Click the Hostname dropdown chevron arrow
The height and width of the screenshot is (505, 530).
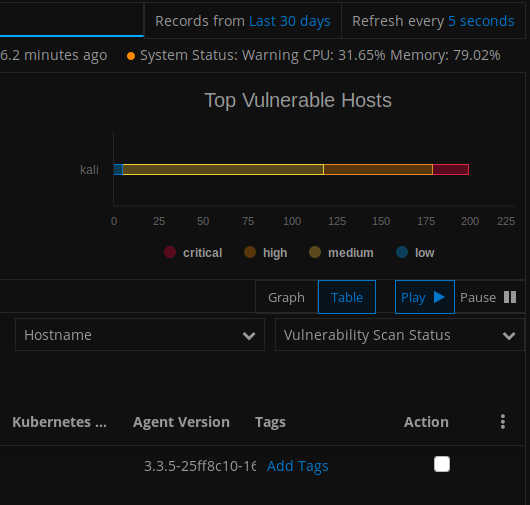click(x=249, y=336)
